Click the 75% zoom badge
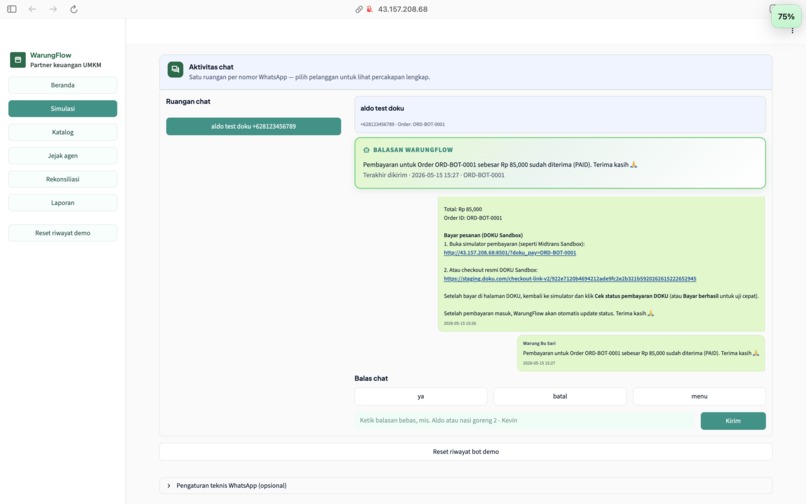Screen dimensions: 806x504 click(x=786, y=16)
